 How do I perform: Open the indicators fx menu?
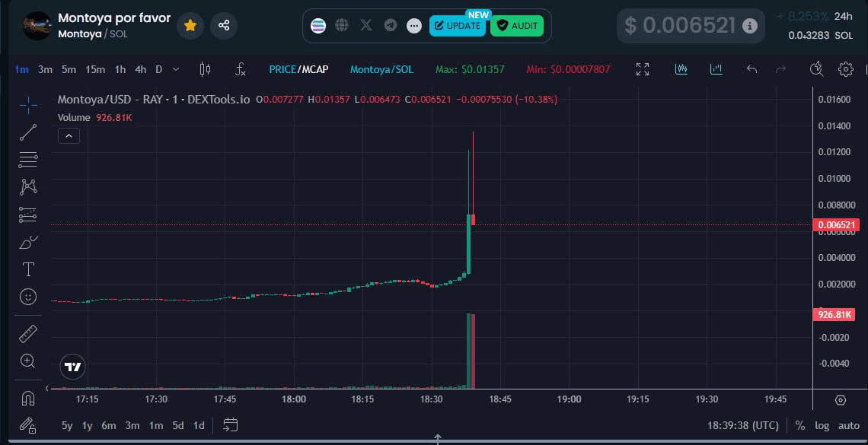[x=241, y=70]
